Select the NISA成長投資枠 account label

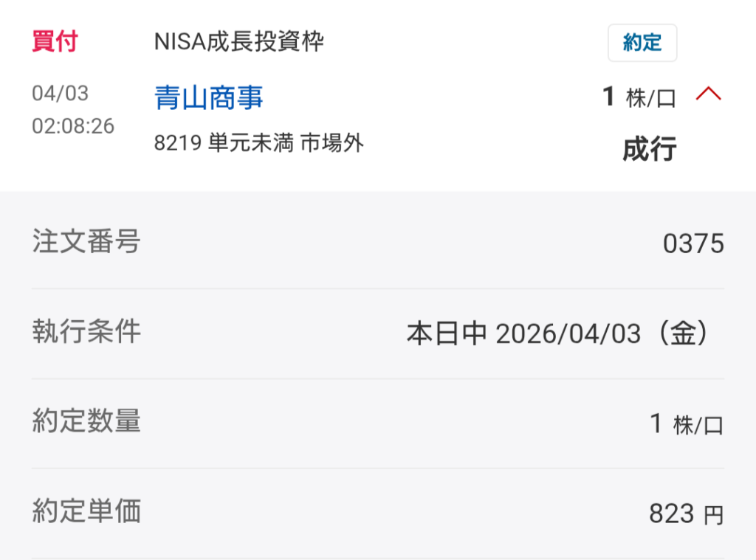pos(238,42)
